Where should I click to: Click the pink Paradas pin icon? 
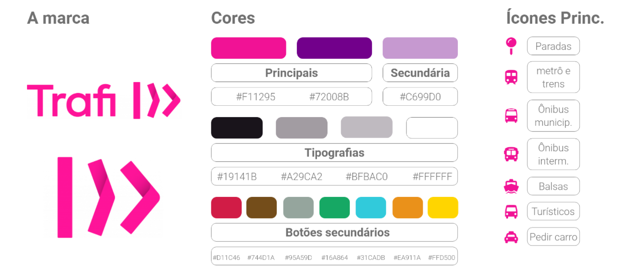click(x=511, y=46)
